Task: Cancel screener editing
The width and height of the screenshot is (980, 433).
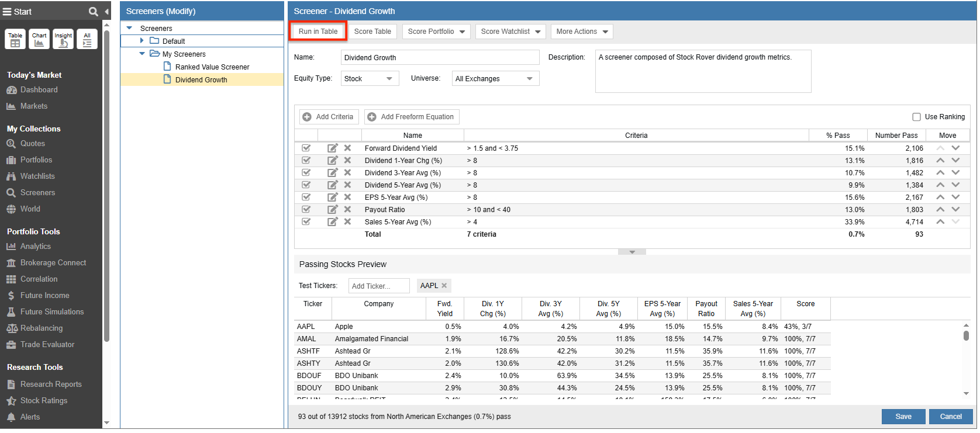Action: (x=951, y=417)
